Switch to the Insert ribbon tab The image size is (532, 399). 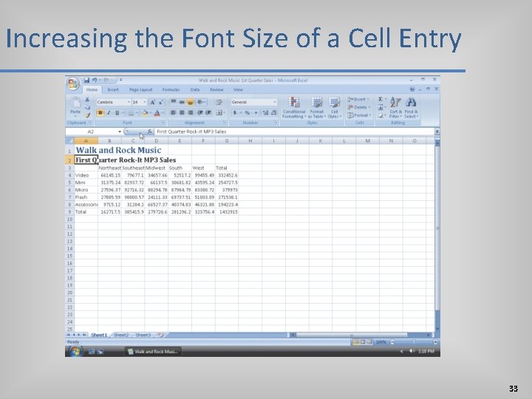click(x=113, y=90)
